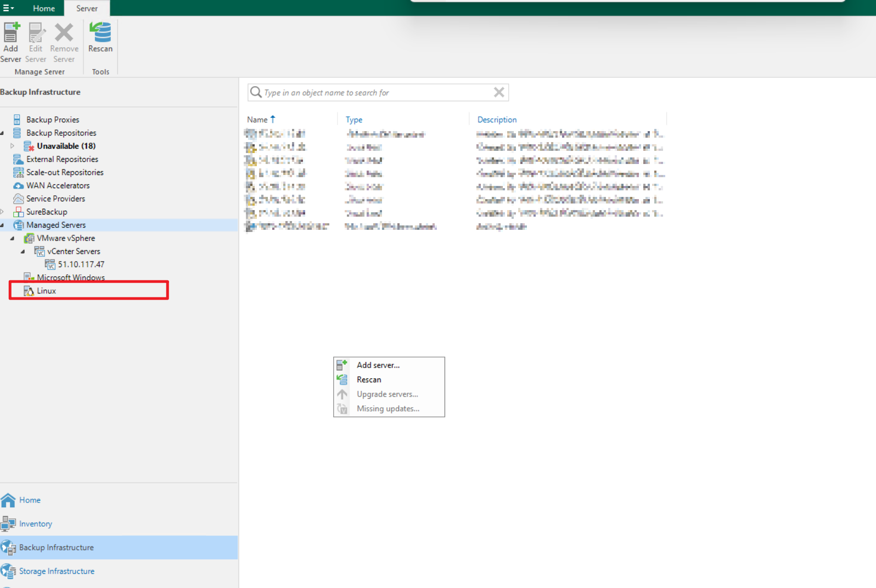Click the Rescan icon in the Tools ribbon

[100, 33]
